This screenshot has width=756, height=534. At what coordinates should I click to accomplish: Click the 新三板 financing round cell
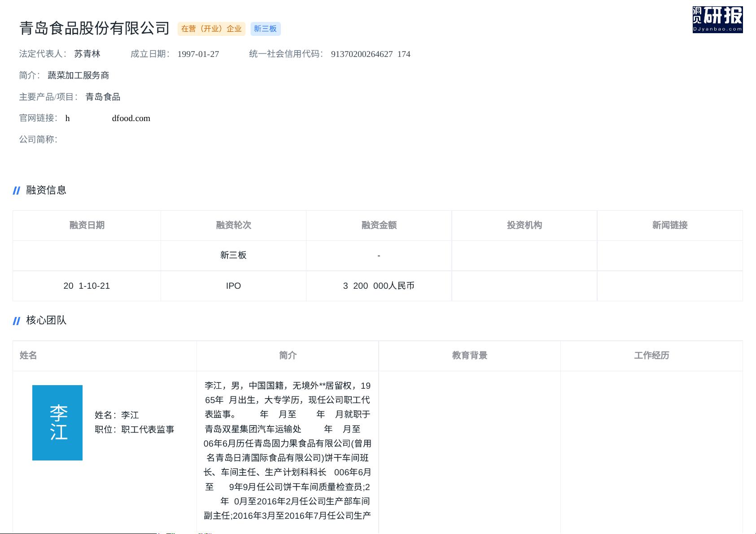(233, 255)
